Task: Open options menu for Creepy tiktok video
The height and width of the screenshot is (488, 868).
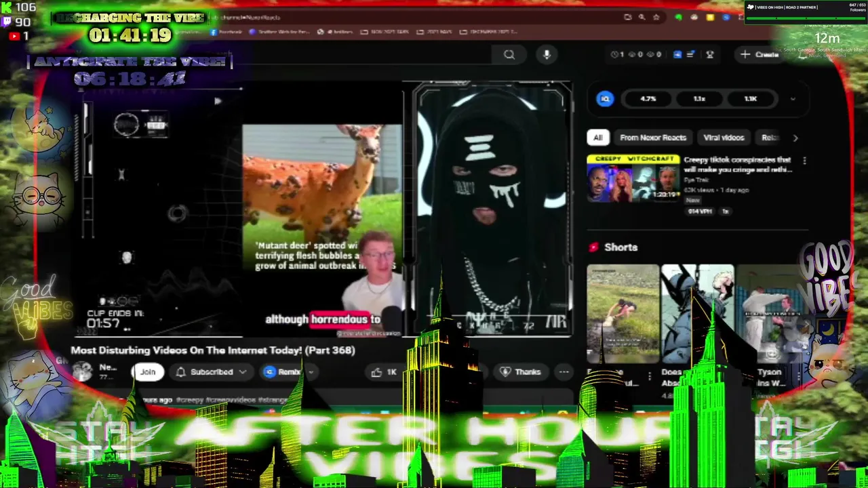Action: (x=804, y=161)
